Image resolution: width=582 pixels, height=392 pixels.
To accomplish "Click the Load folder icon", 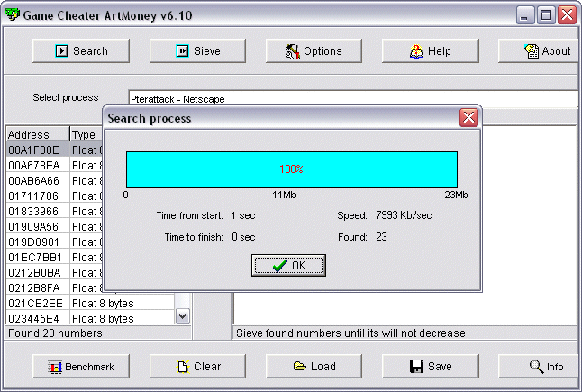I will tap(300, 367).
